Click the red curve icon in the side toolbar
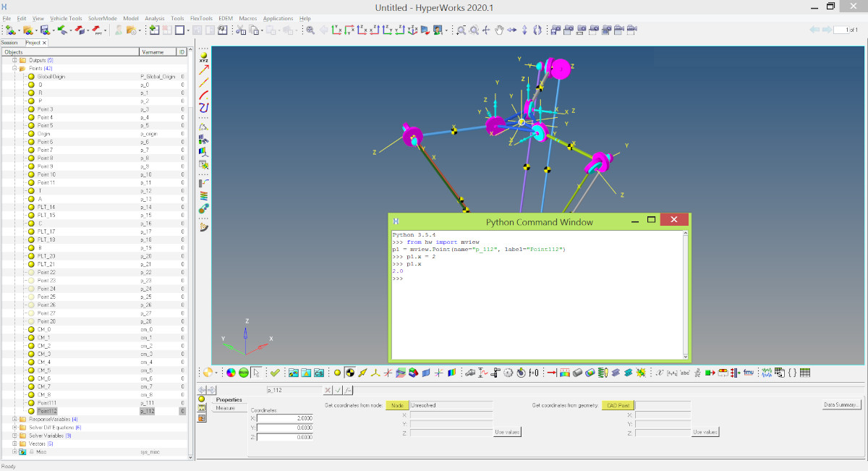Viewport: 868px width, 471px height. point(204,95)
